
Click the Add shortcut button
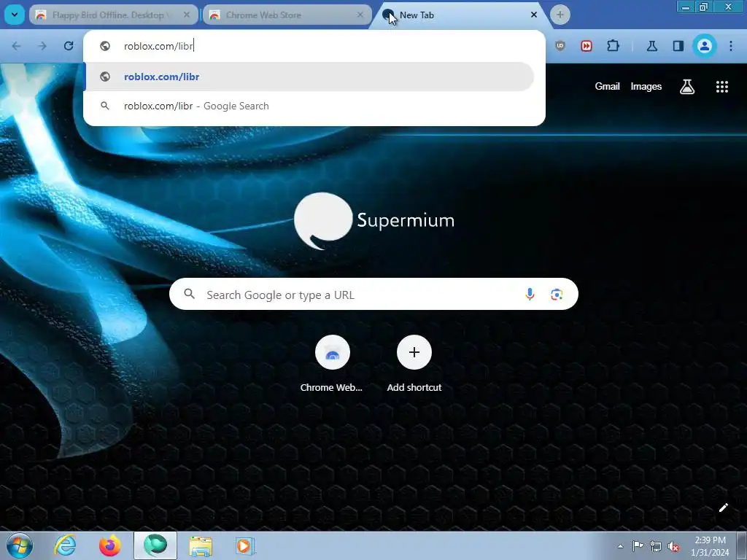(x=414, y=363)
